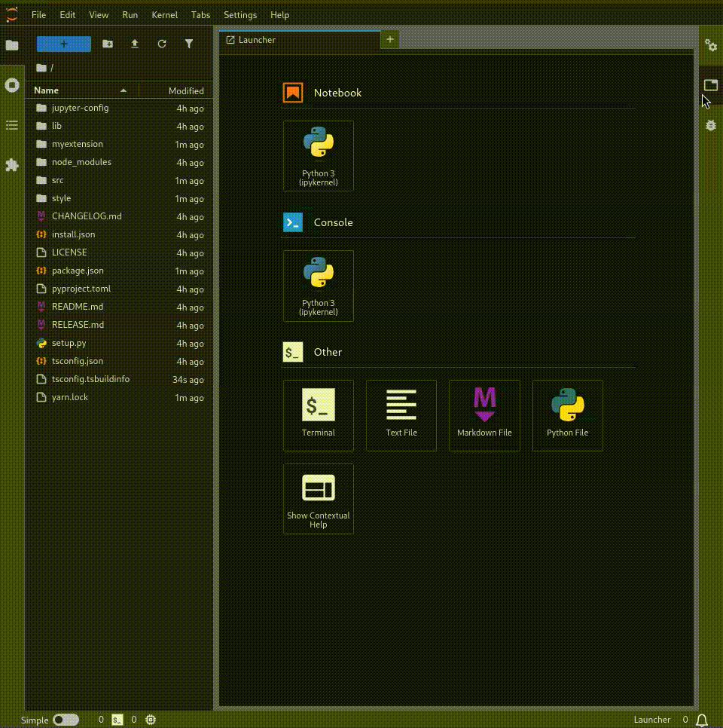Select the README.md file
The width and height of the screenshot is (723, 728).
point(120,307)
